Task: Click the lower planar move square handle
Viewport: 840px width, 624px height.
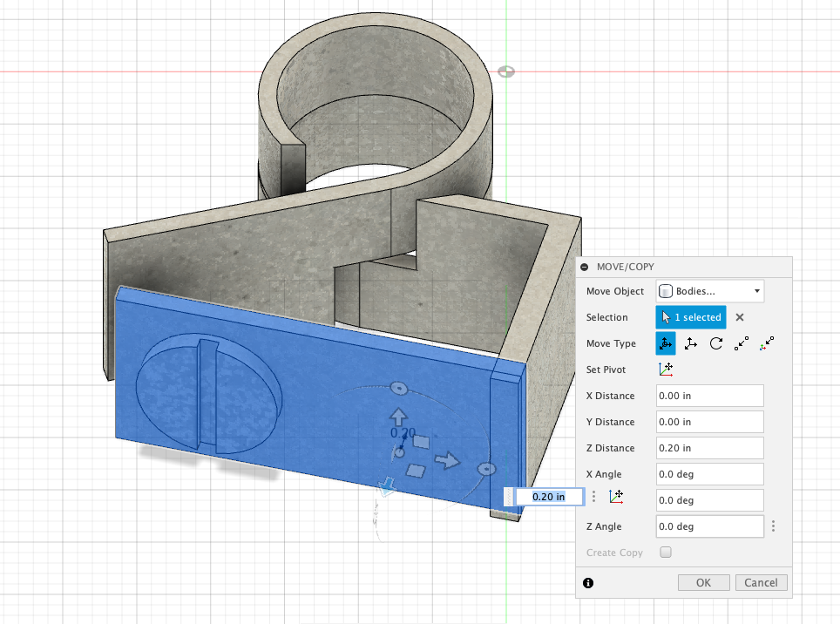Action: point(416,471)
